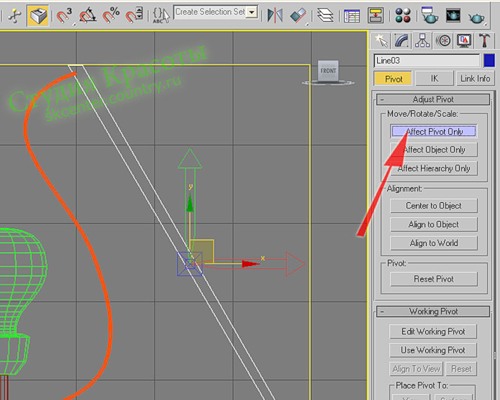
Task: Click the FRONT ViewCube face
Action: point(328,71)
